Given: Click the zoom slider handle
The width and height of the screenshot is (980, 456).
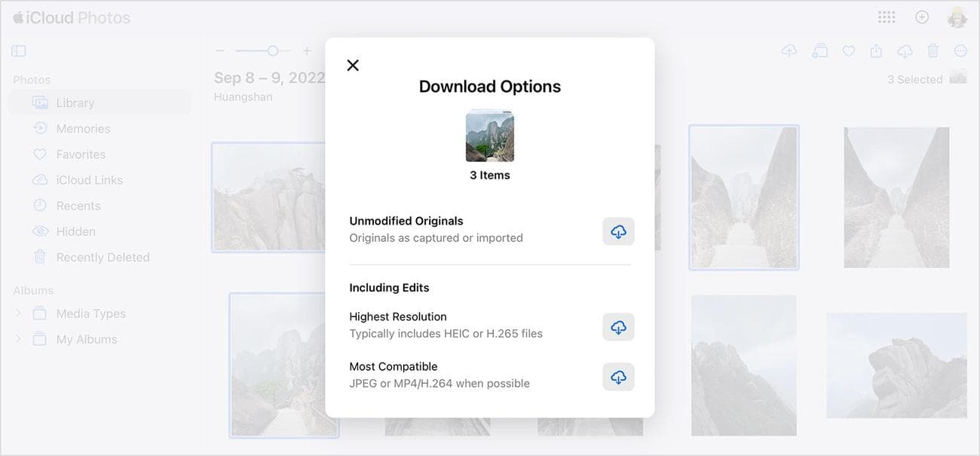Looking at the screenshot, I should (x=273, y=51).
